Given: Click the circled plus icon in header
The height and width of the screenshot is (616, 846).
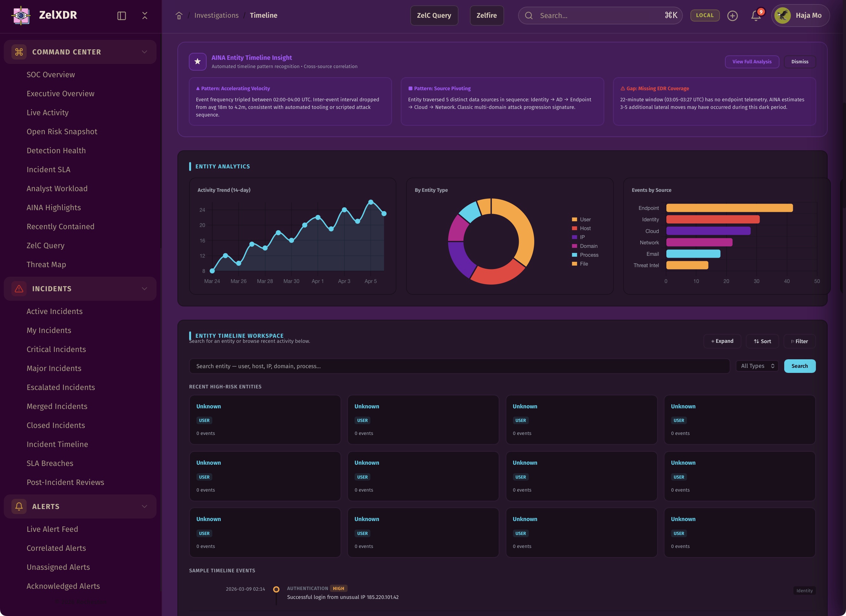Looking at the screenshot, I should pos(732,16).
